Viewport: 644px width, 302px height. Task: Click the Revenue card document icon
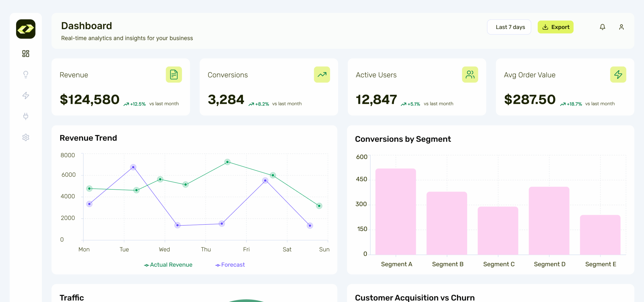click(x=174, y=75)
